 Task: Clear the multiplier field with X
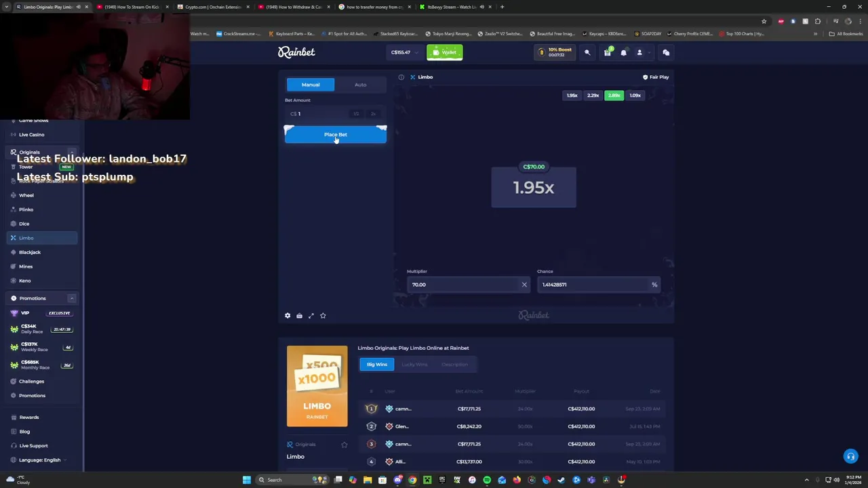tap(524, 285)
